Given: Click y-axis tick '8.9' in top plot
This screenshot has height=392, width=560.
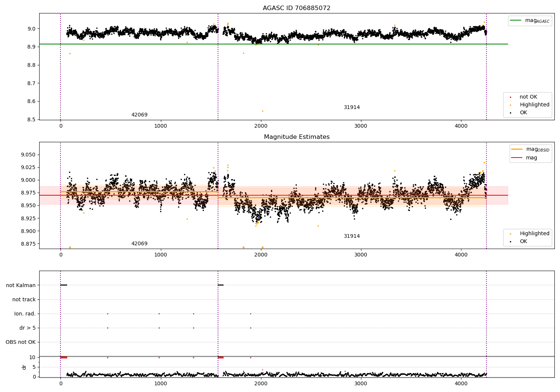Looking at the screenshot, I should pos(31,47).
